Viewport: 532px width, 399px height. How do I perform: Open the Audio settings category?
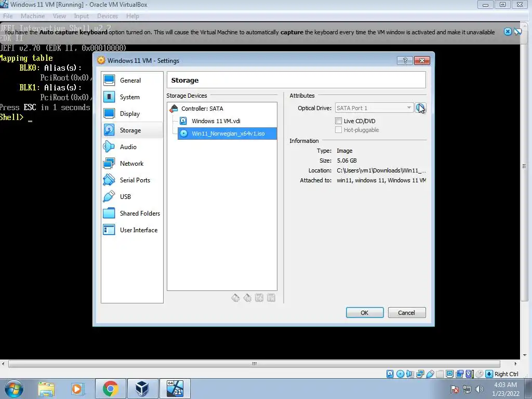[x=132, y=147]
